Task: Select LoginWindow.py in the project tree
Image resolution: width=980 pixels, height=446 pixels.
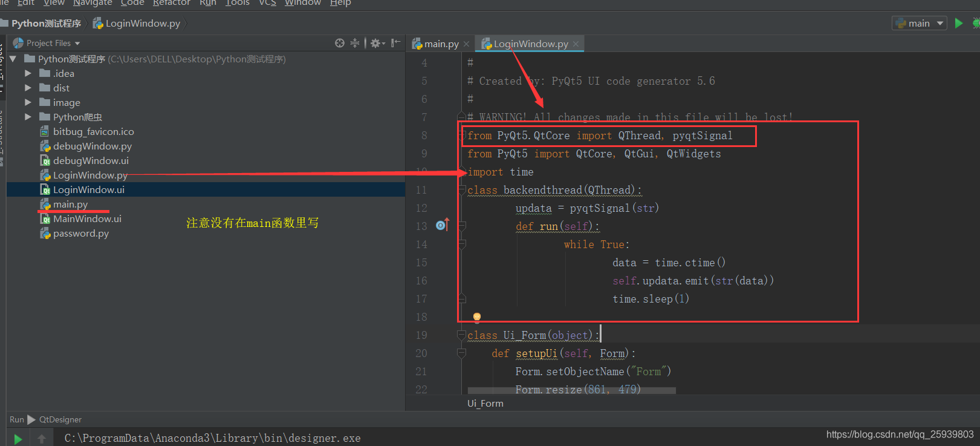Action: tap(90, 175)
